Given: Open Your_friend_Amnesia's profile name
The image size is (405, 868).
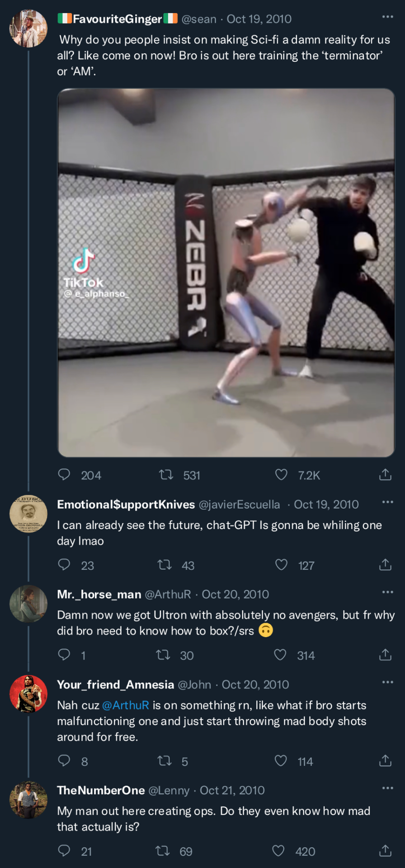Looking at the screenshot, I should click(x=115, y=684).
